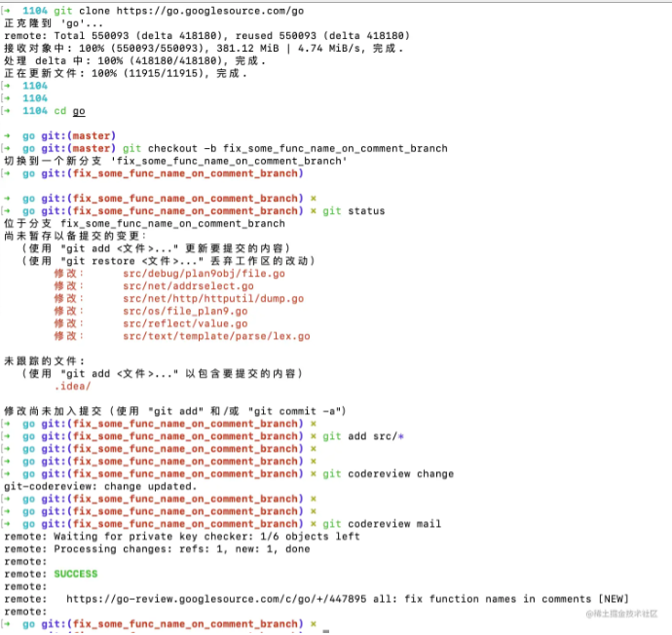
Task: Click '正在更新文件: 100% (11915/11915)' line
Action: pos(126,73)
